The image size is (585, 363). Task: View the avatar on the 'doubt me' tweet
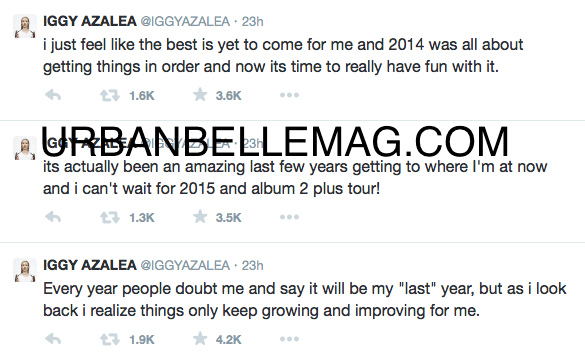pos(25,270)
